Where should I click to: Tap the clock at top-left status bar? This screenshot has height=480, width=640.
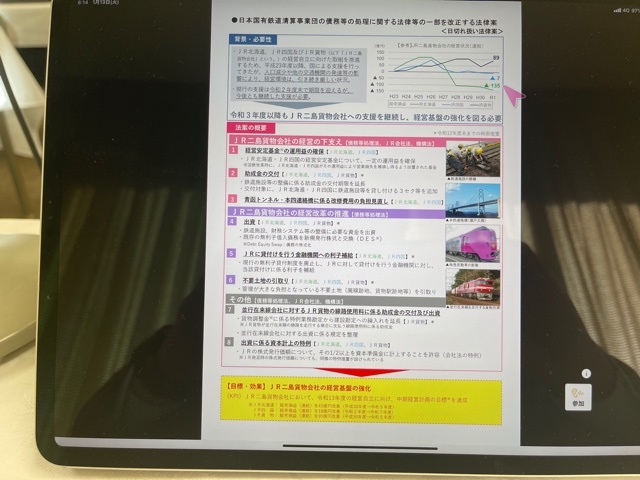[x=82, y=2]
